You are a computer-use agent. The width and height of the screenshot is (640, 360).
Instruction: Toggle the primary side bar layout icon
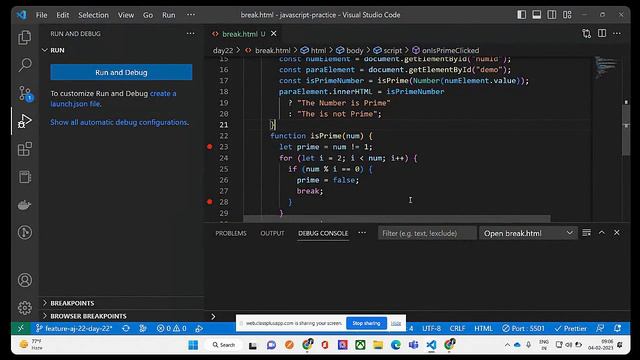pyautogui.click(x=522, y=15)
